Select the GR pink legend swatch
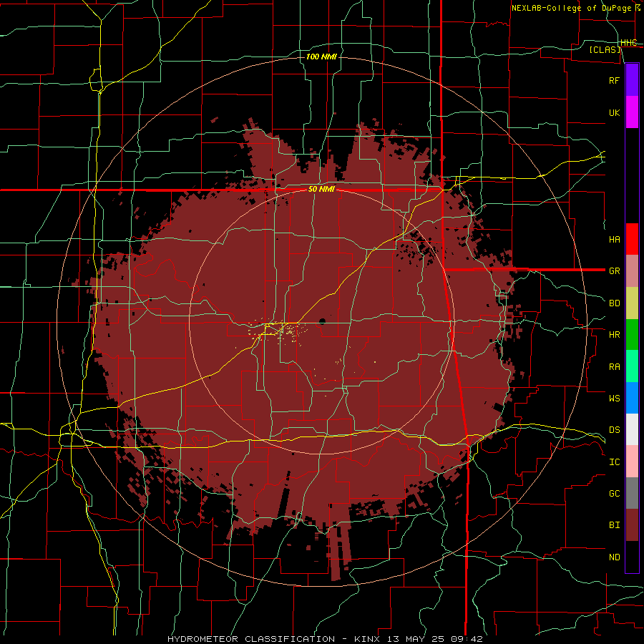 [x=632, y=270]
